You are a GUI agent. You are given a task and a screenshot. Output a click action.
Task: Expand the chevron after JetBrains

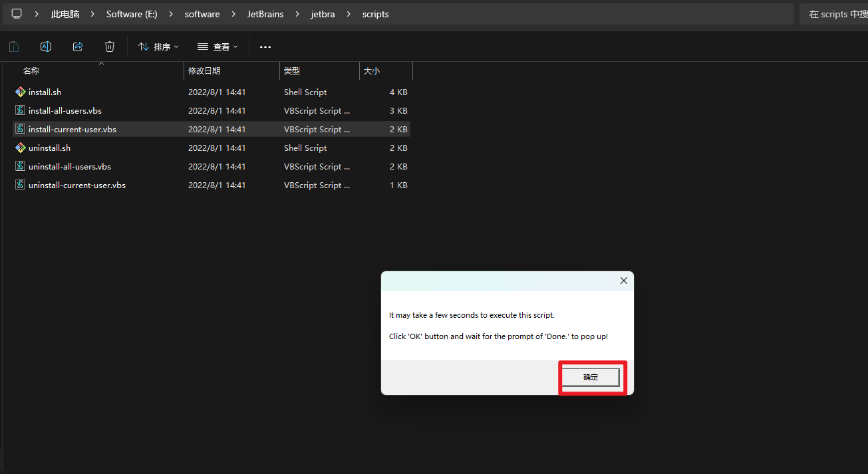[x=297, y=14]
